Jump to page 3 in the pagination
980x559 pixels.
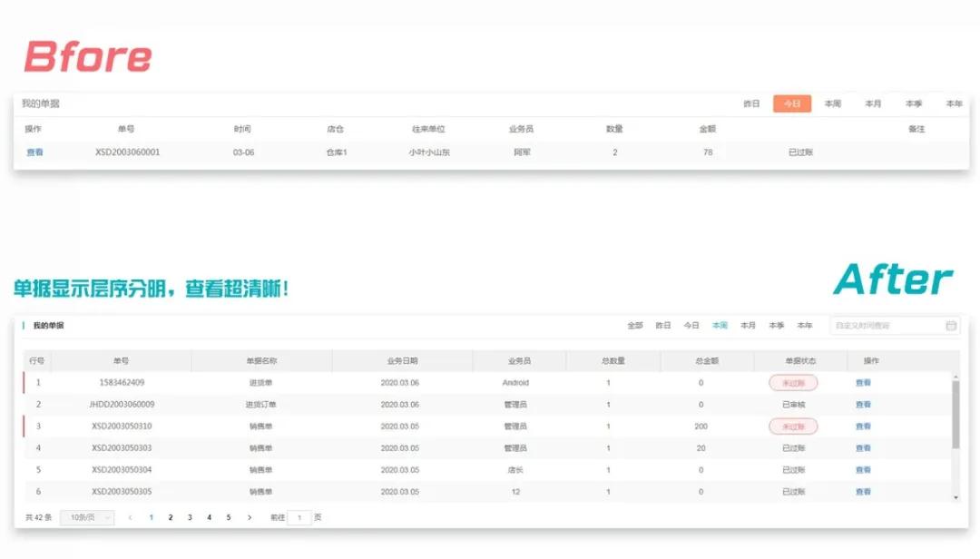190,517
